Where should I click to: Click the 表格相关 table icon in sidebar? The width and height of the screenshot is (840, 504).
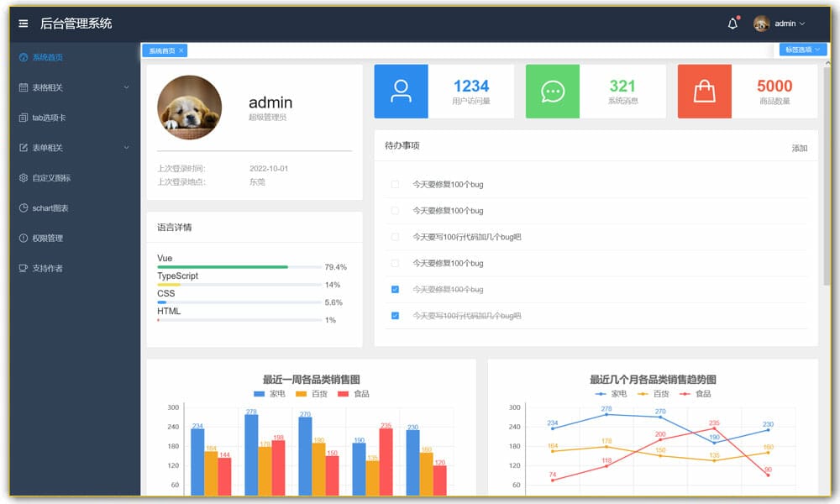(x=23, y=87)
